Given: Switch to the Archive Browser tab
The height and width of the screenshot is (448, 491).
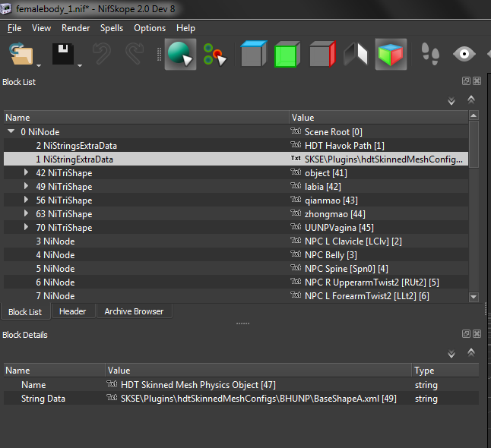Looking at the screenshot, I should pos(134,311).
